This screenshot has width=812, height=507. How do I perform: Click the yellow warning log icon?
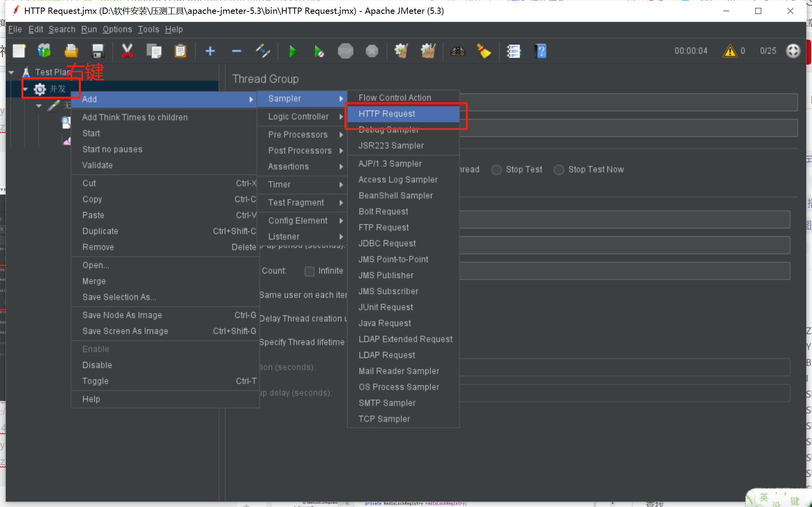[x=730, y=51]
